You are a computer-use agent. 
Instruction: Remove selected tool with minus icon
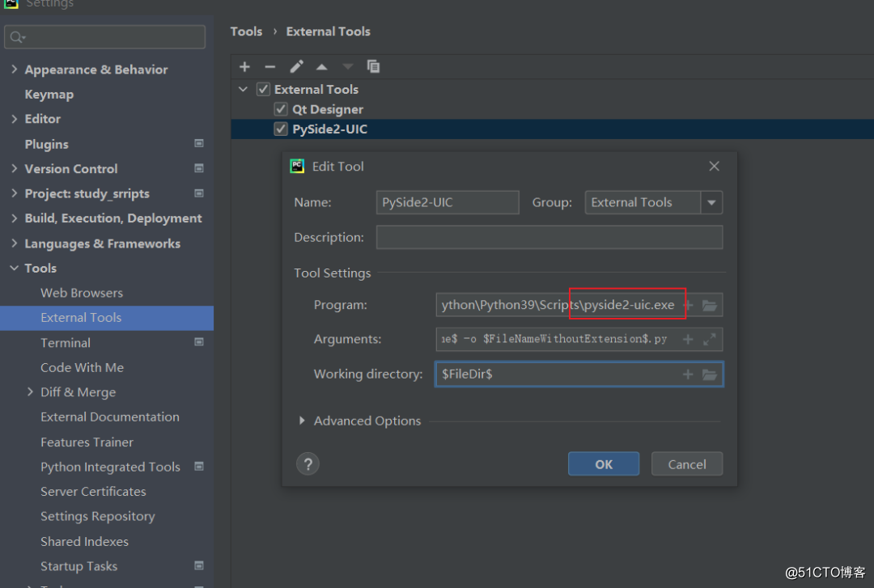pyautogui.click(x=270, y=67)
